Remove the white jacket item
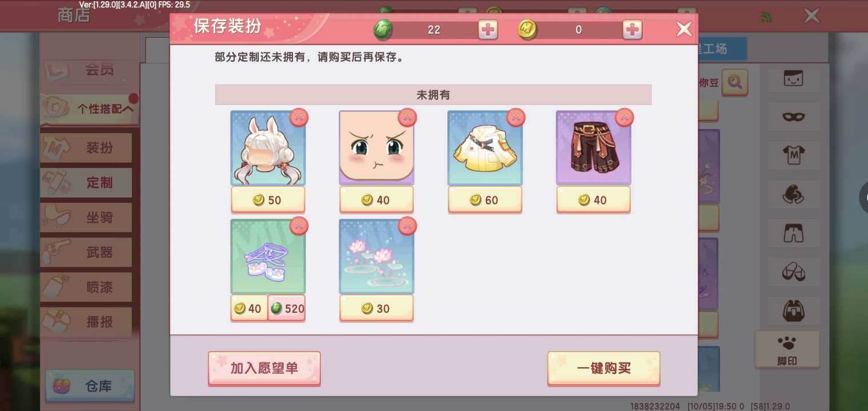 click(516, 117)
